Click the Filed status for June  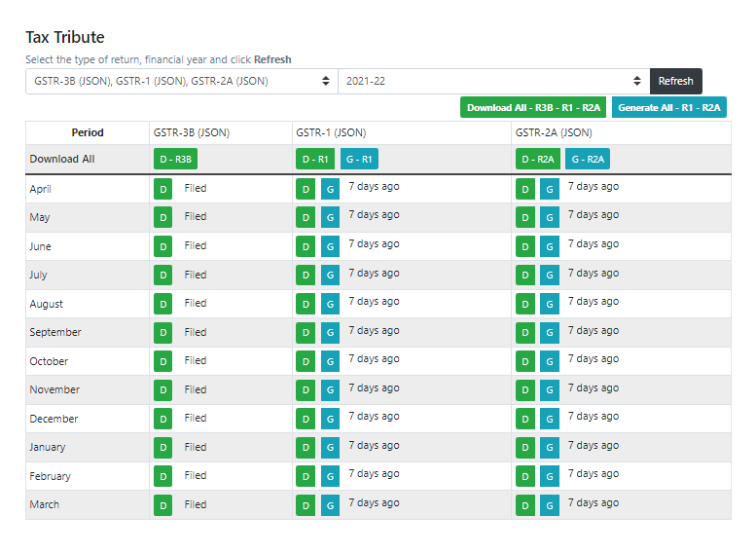pos(196,245)
